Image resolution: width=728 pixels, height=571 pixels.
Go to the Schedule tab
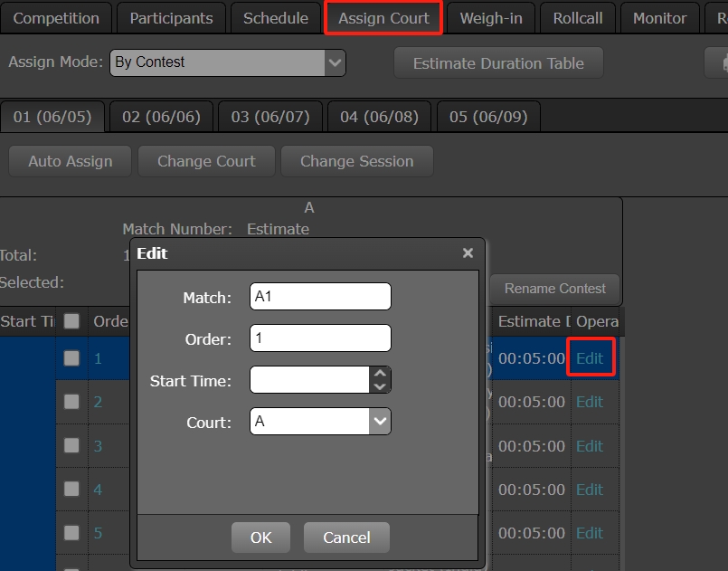[276, 18]
